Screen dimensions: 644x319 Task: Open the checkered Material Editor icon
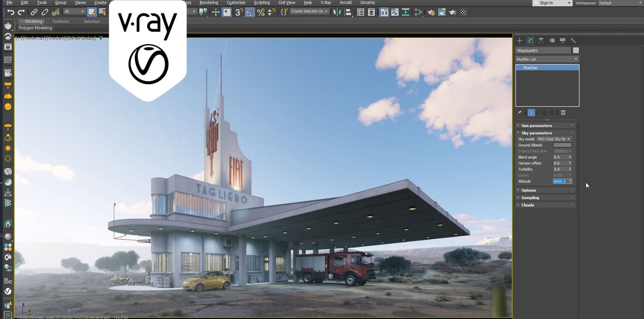[463, 12]
